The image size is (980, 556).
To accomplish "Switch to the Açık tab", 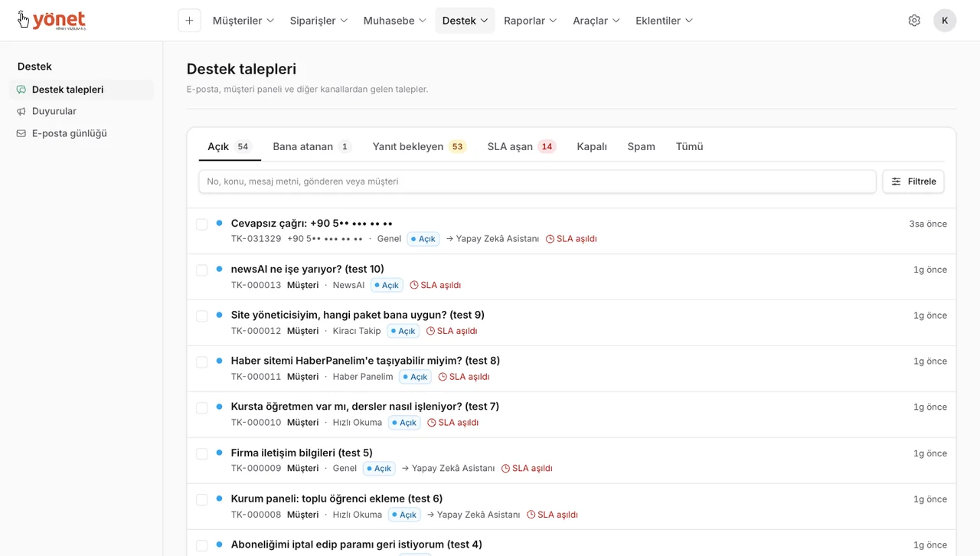I will point(230,146).
